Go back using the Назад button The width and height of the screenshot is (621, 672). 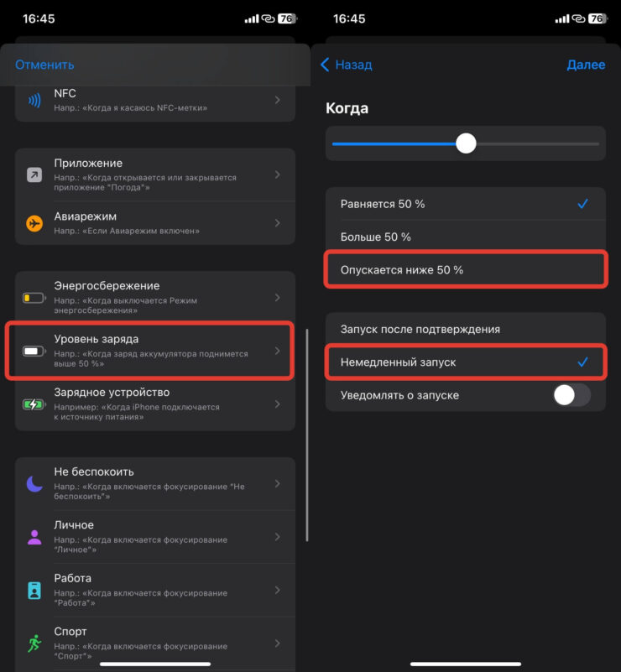tap(347, 65)
